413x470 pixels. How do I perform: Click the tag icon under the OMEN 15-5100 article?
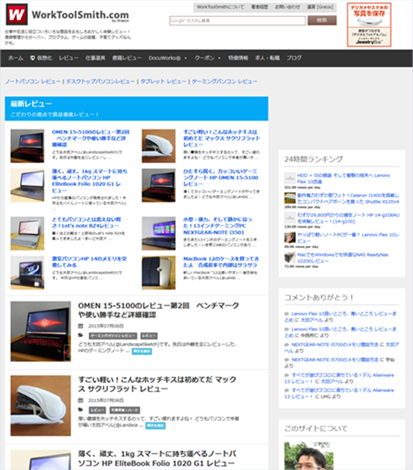pos(81,335)
